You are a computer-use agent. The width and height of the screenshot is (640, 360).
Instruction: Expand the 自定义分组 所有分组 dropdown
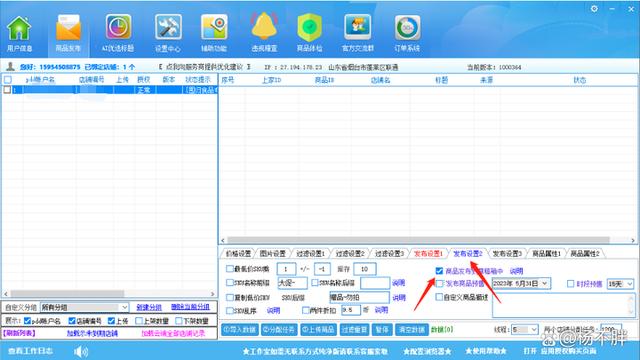click(x=84, y=307)
